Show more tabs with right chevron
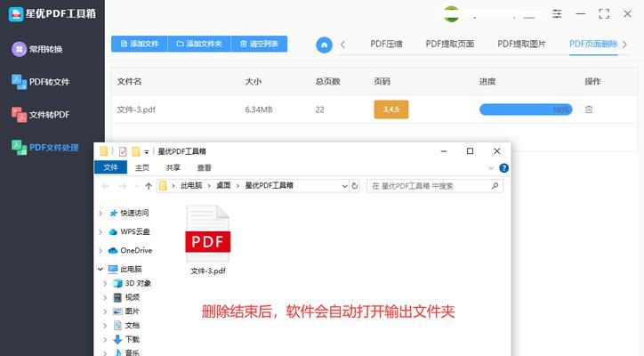 624,44
